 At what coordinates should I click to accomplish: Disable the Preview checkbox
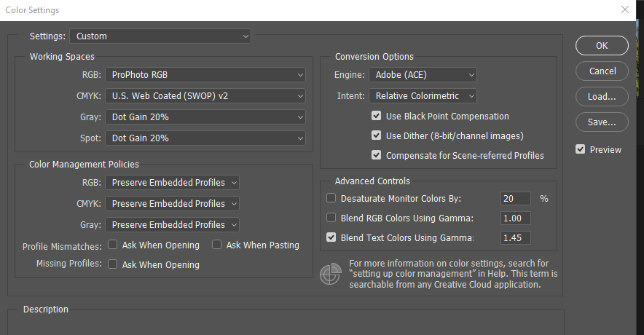(581, 149)
